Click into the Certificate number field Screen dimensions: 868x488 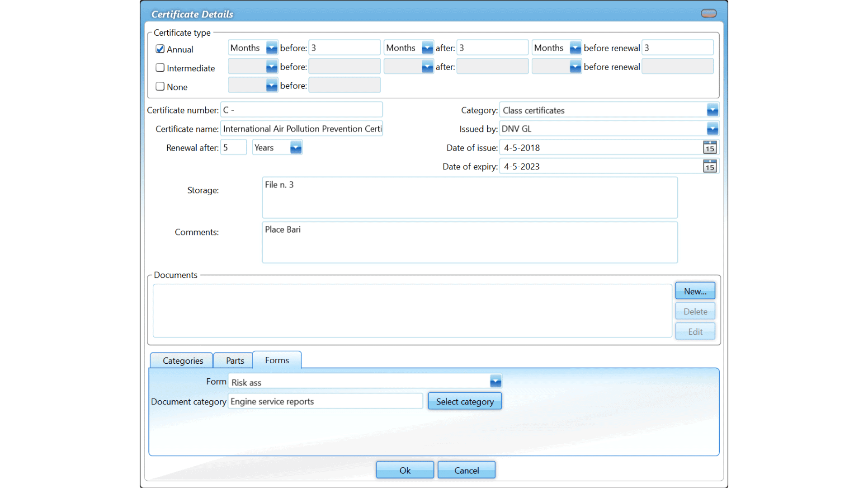302,110
